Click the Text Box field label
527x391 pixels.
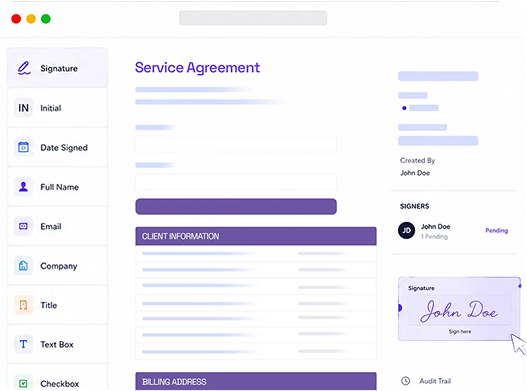click(57, 345)
